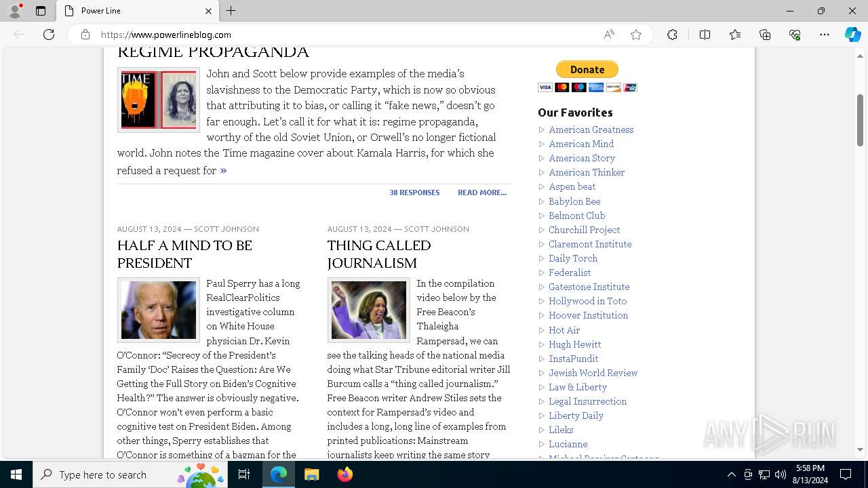Screen dimensions: 868x488
Task: Open File Explorer from taskbar
Action: click(311, 474)
